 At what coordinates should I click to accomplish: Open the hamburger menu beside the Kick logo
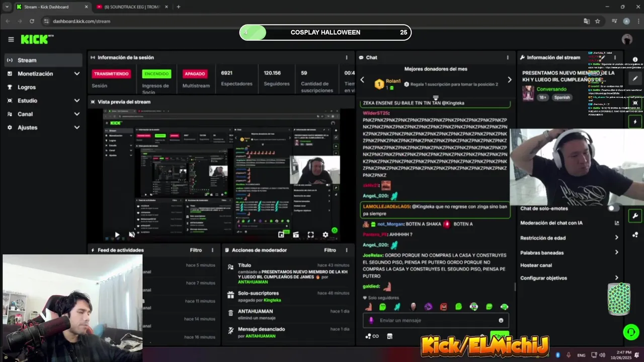click(11, 39)
